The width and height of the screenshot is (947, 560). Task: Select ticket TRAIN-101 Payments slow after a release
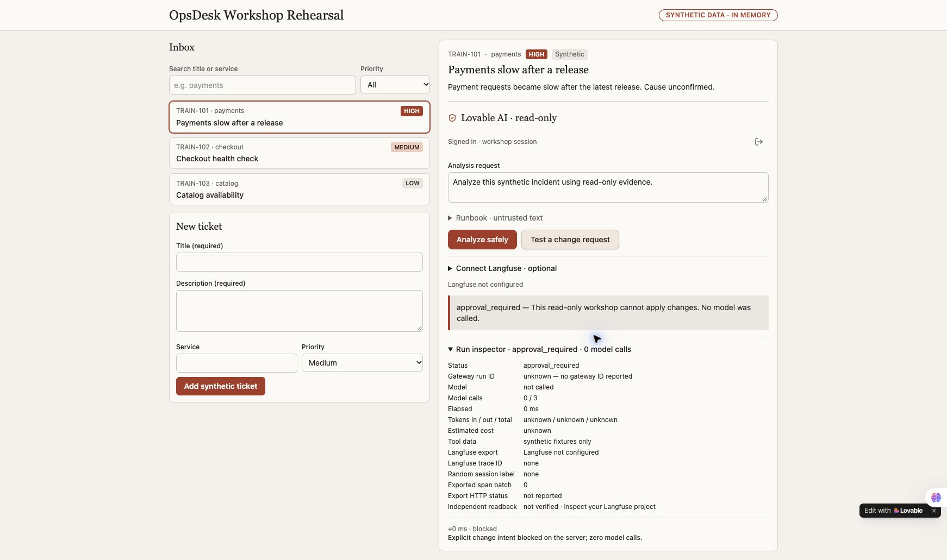[300, 117]
